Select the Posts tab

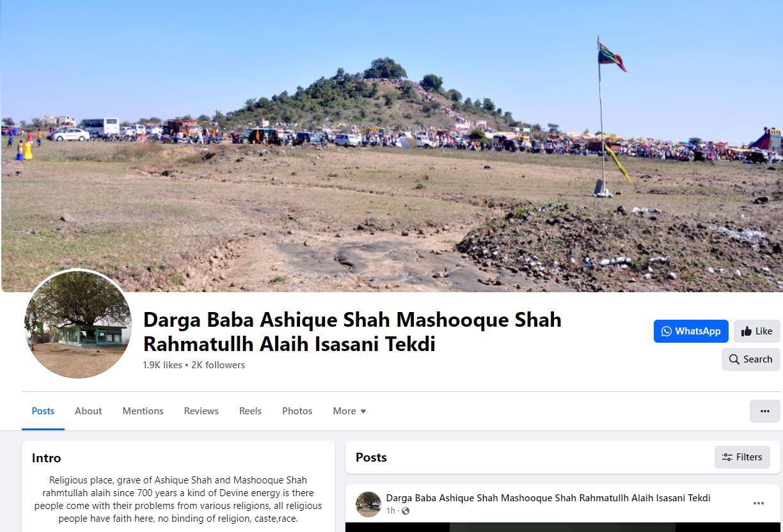pyautogui.click(x=43, y=411)
